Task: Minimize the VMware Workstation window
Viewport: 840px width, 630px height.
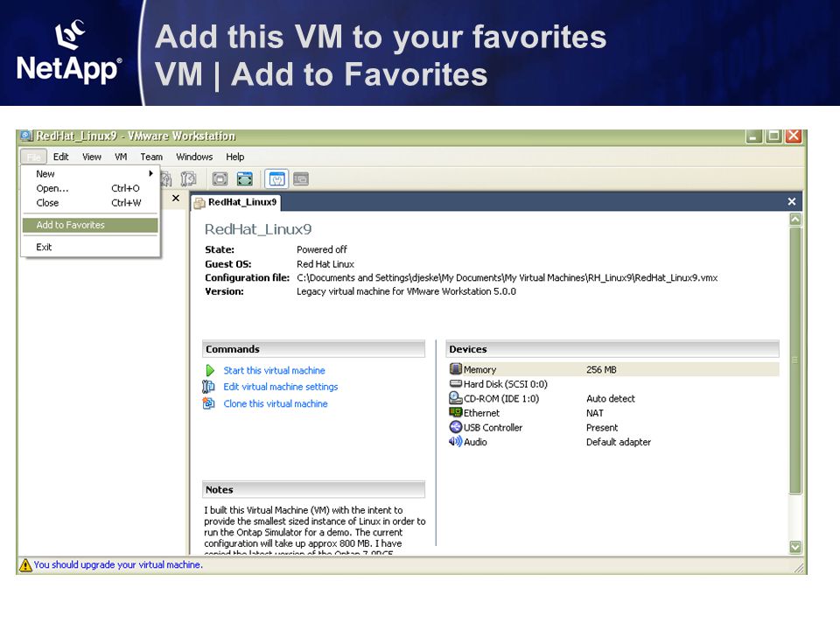Action: coord(753,136)
